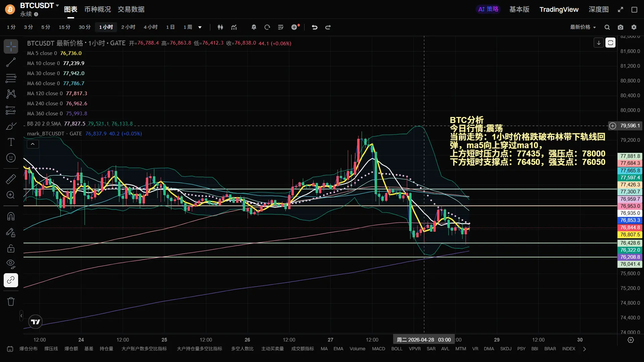Toggle lock all drawings padlock icon
This screenshot has height=362, width=644.
tap(11, 248)
